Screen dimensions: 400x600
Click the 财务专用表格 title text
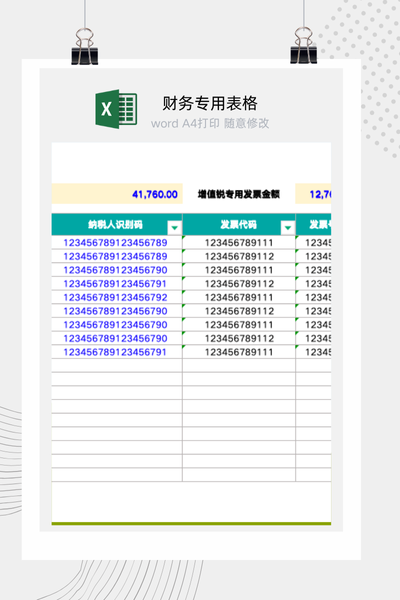point(210,103)
